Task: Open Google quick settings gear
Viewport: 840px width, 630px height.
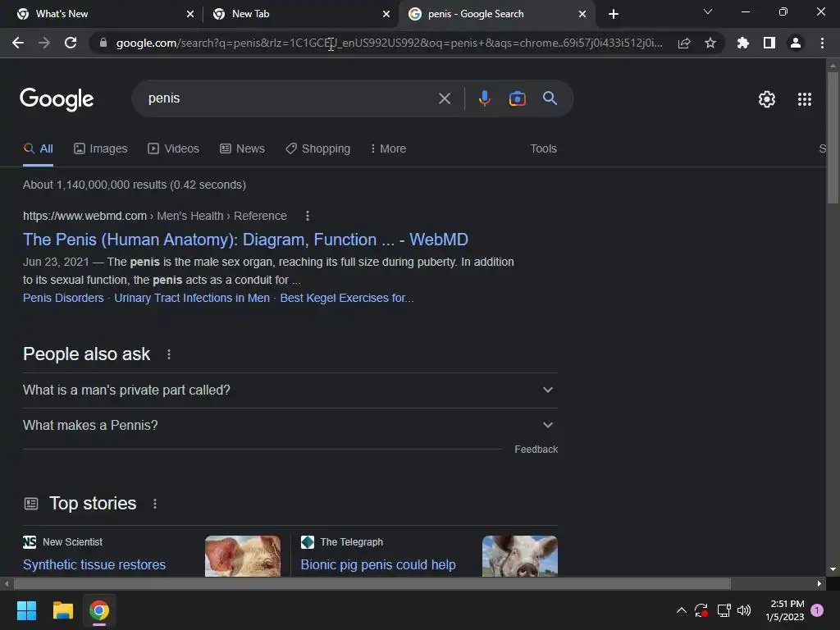Action: tap(767, 99)
